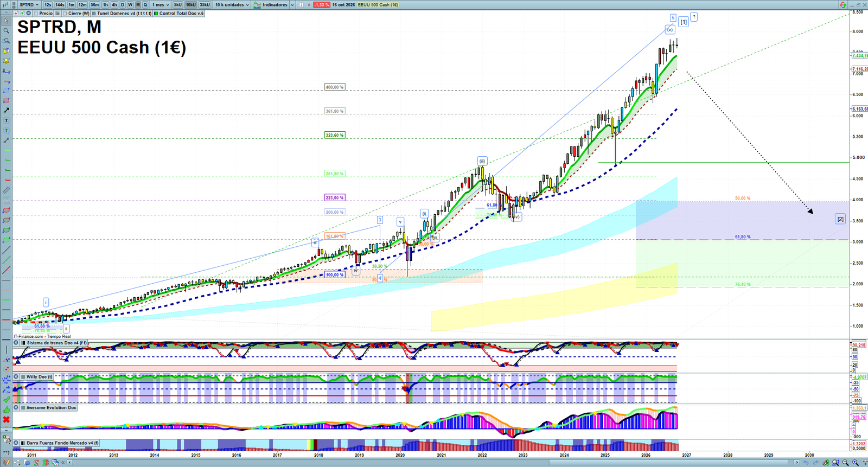Screen dimensions: 868x467
Task: Toggle Tunel Domenec v4 indicator label
Action: pos(122,14)
